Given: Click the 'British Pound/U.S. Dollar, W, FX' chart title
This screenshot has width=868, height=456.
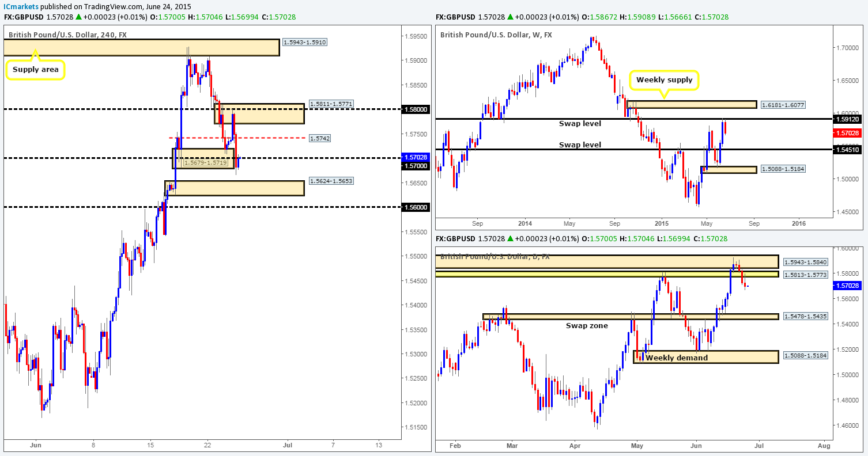Looking at the screenshot, I should coord(496,35).
